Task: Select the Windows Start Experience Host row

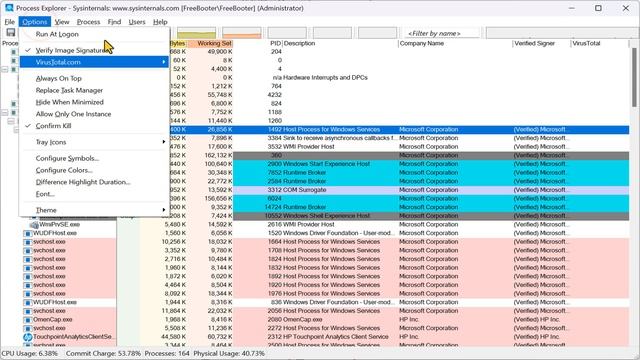Action: (399, 164)
